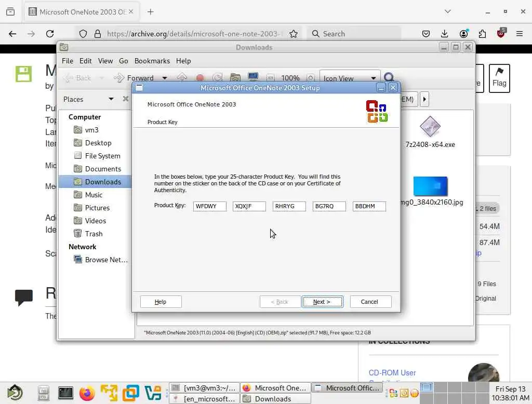Select the img0_3840x2160.jpg thumbnail
Viewport: 532px width, 404px height.
(431, 186)
